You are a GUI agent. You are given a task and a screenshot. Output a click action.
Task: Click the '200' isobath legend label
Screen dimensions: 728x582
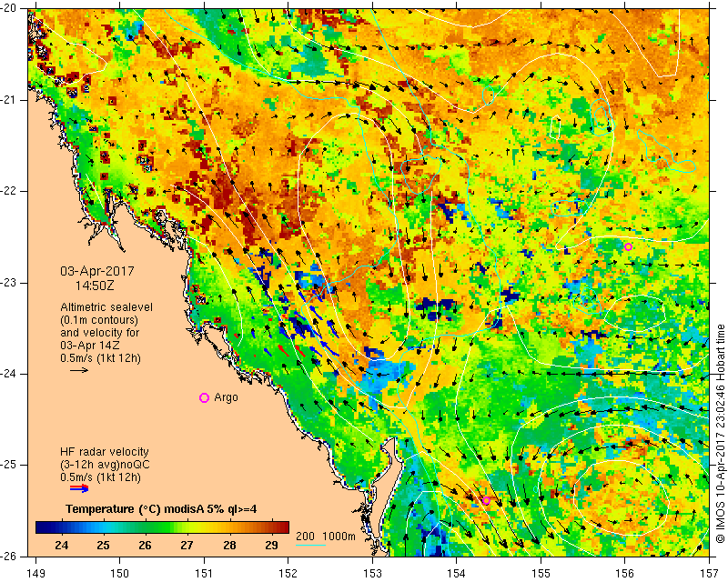(x=305, y=537)
